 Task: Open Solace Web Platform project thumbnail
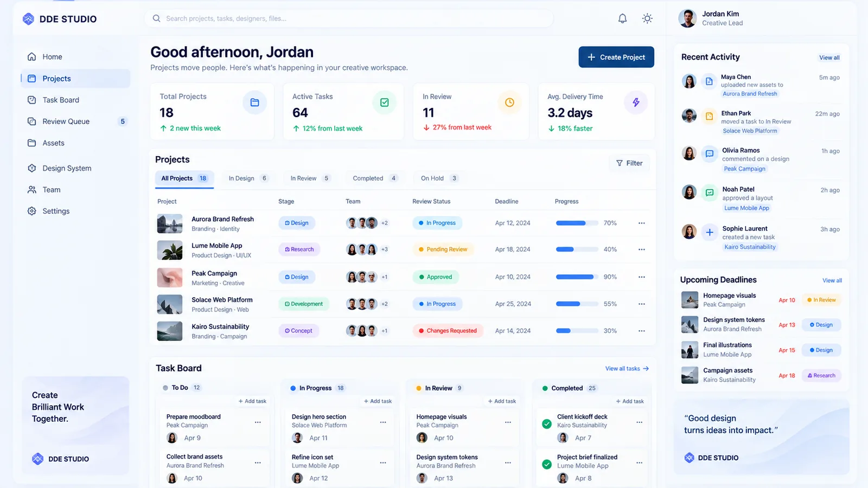[x=170, y=304]
